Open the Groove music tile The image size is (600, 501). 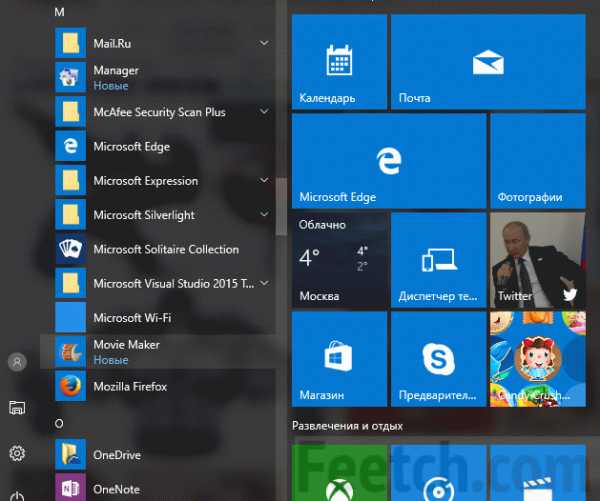439,473
